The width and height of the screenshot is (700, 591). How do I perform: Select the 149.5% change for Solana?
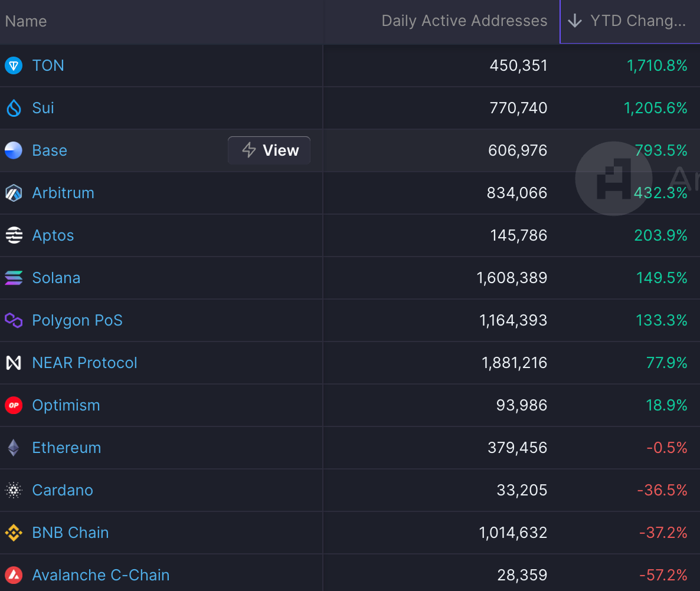(x=662, y=278)
